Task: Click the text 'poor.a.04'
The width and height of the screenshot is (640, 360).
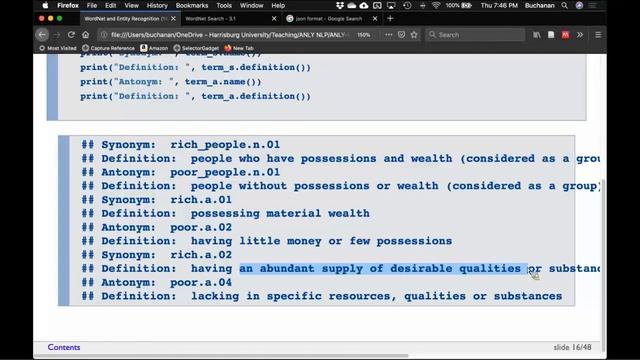Action: click(x=201, y=282)
